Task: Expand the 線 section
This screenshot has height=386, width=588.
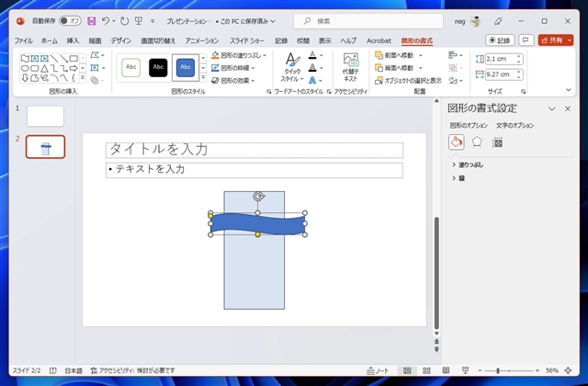Action: pyautogui.click(x=458, y=178)
